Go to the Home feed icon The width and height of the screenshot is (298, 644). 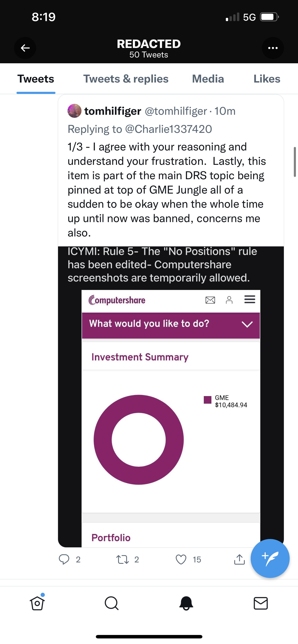tap(37, 603)
